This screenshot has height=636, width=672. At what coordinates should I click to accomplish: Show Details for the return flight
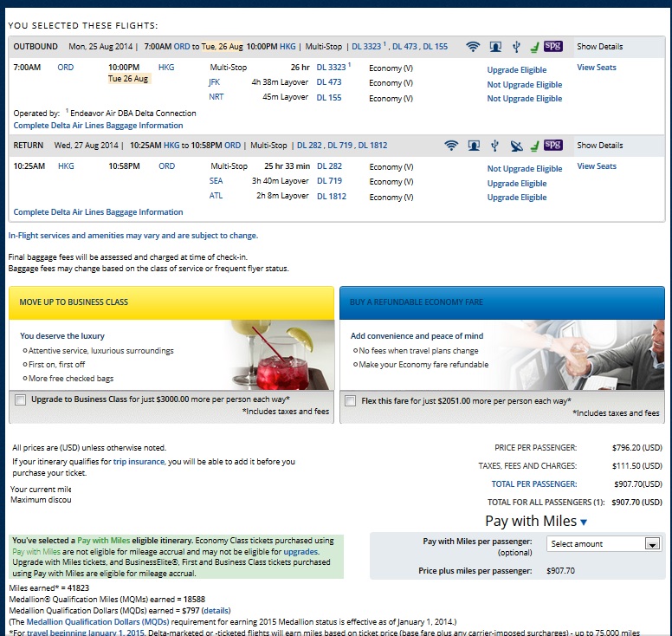pyautogui.click(x=599, y=146)
